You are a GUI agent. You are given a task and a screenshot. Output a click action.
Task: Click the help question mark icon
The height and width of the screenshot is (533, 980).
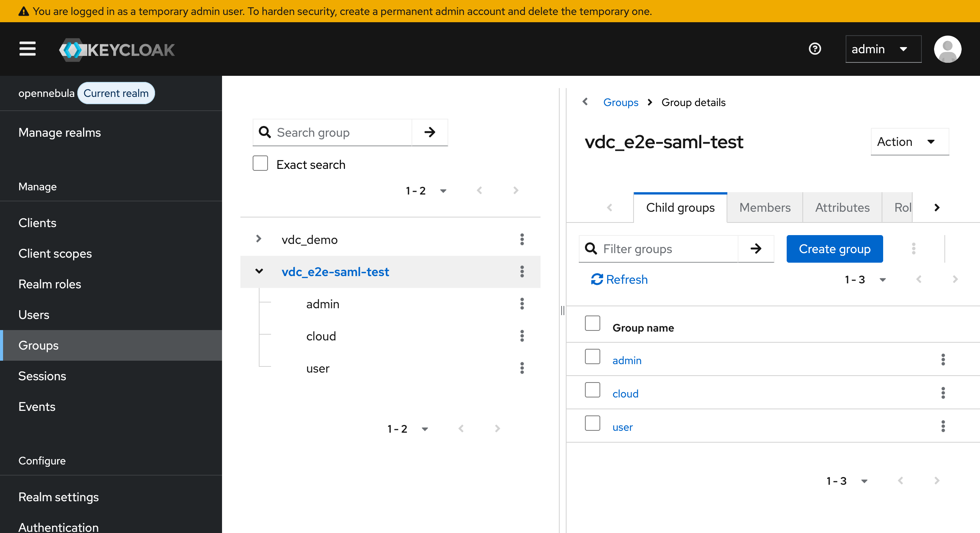click(x=815, y=49)
